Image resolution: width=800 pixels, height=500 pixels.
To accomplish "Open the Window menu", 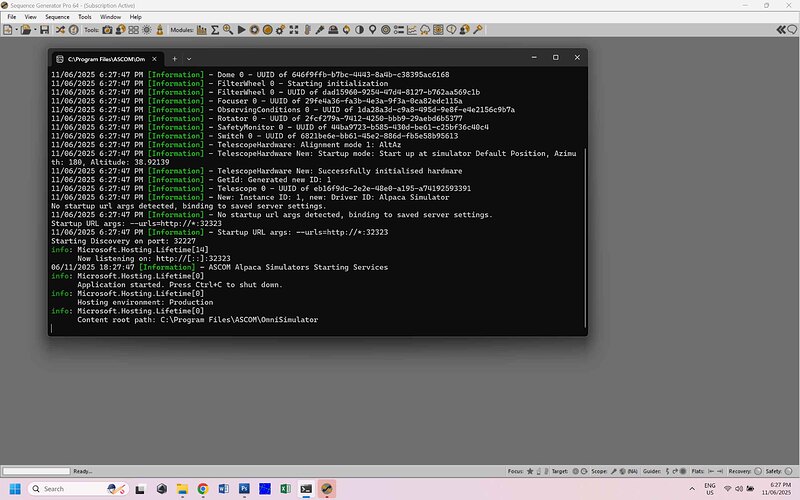I will [110, 17].
